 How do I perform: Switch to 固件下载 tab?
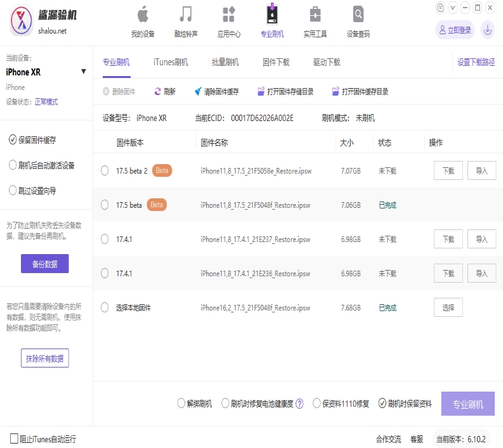[x=276, y=62]
